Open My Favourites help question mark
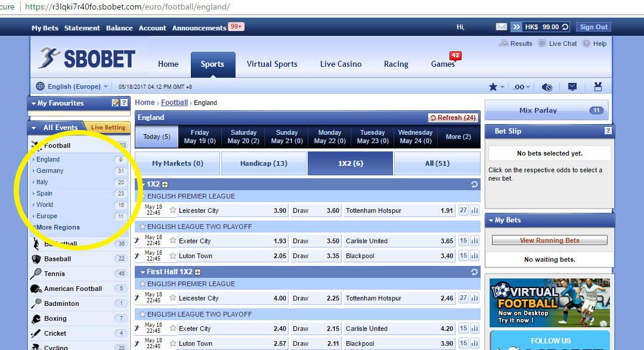The image size is (644, 350). tap(124, 103)
